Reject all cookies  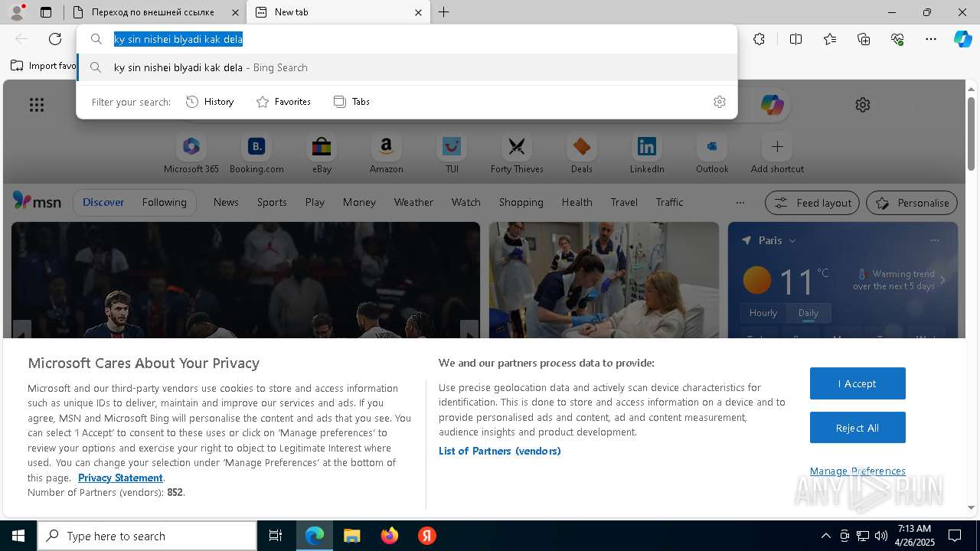pos(857,428)
